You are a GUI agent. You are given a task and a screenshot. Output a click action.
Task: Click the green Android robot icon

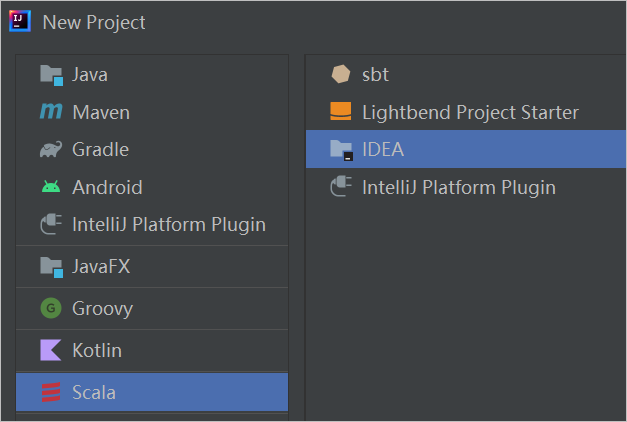coord(51,187)
